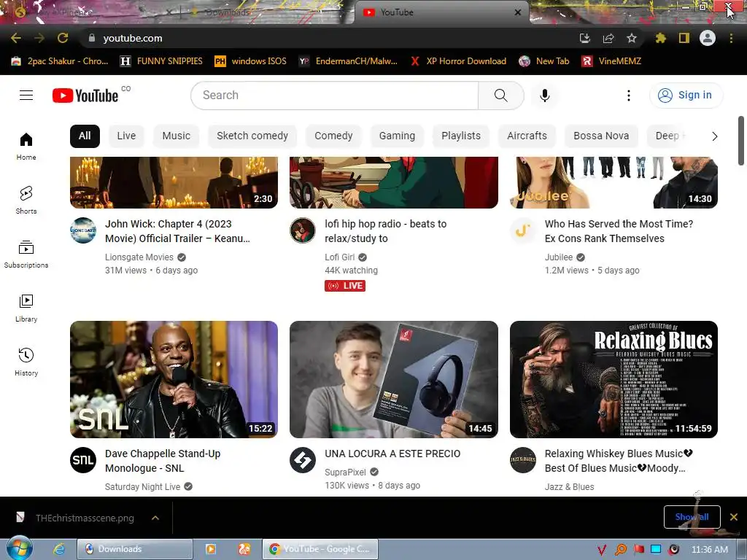Select the Gaming filter chip

pos(397,136)
